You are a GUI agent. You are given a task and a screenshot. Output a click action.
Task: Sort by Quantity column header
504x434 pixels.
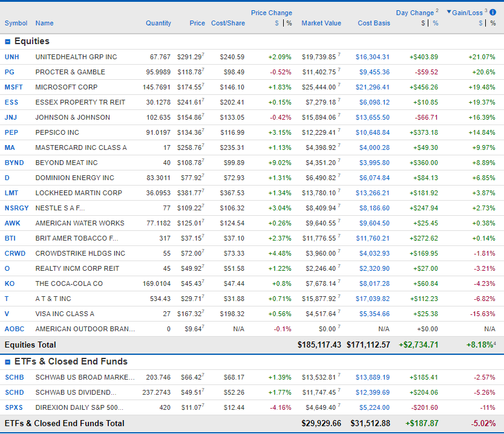pos(158,23)
